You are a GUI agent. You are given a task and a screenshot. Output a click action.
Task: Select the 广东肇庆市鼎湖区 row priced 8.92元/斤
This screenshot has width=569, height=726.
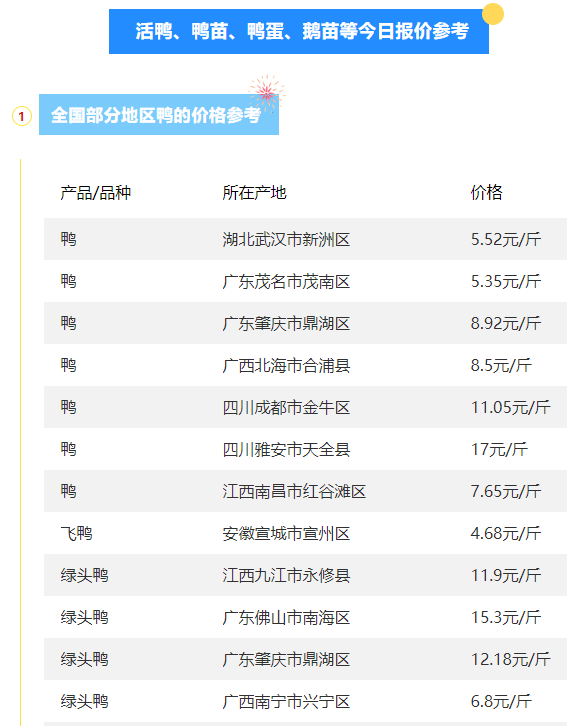click(x=305, y=323)
